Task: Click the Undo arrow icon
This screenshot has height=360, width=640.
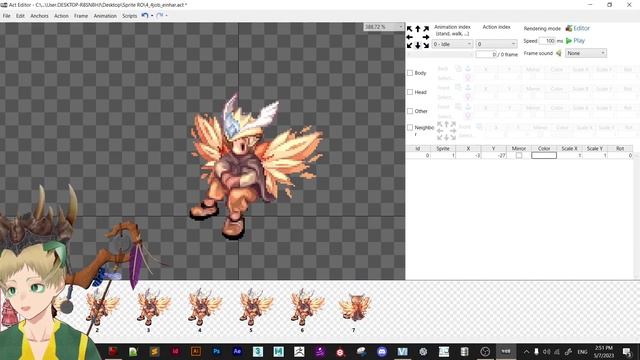Action: [x=145, y=16]
